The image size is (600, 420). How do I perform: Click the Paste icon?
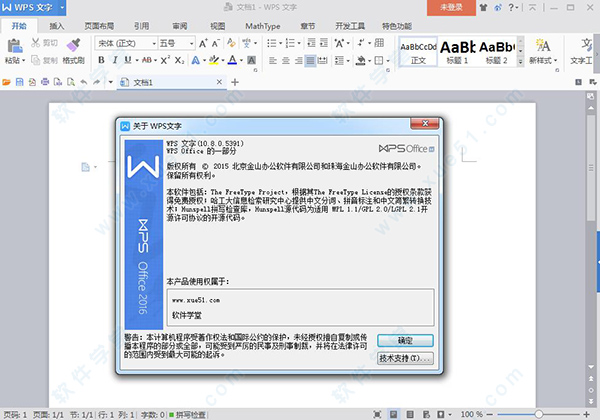coord(15,46)
